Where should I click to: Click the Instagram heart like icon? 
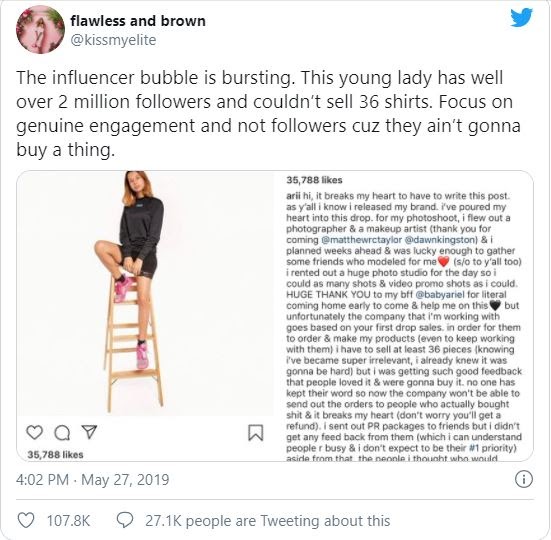(34, 432)
